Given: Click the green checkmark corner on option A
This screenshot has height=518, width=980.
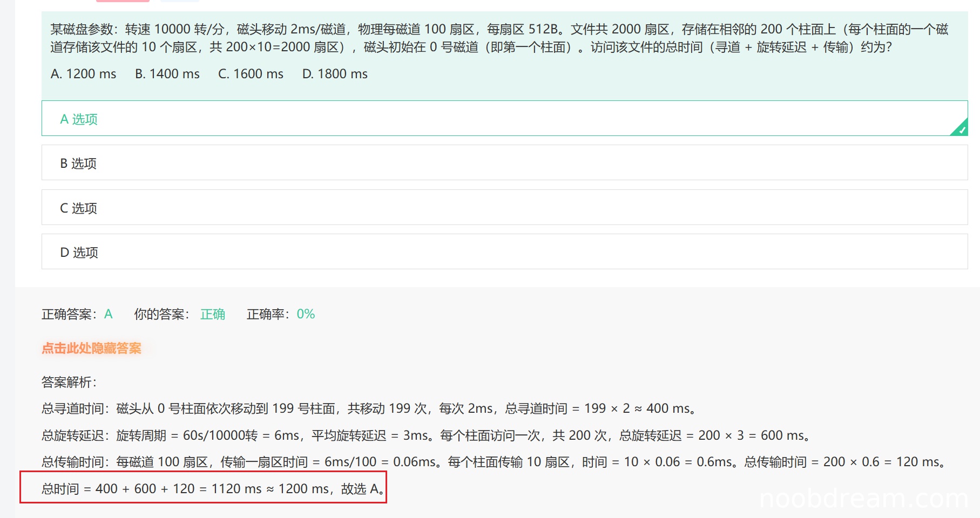Looking at the screenshot, I should [961, 129].
